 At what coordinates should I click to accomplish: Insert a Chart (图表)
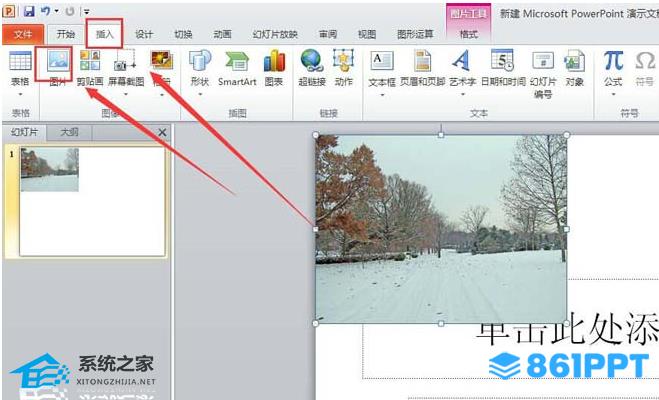point(274,61)
